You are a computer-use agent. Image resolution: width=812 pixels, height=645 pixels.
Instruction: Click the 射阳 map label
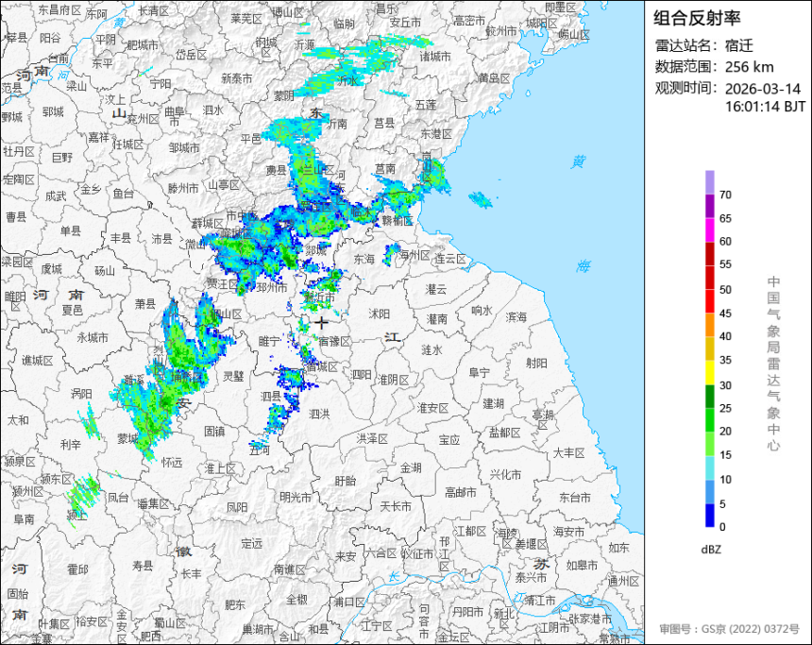point(536,364)
